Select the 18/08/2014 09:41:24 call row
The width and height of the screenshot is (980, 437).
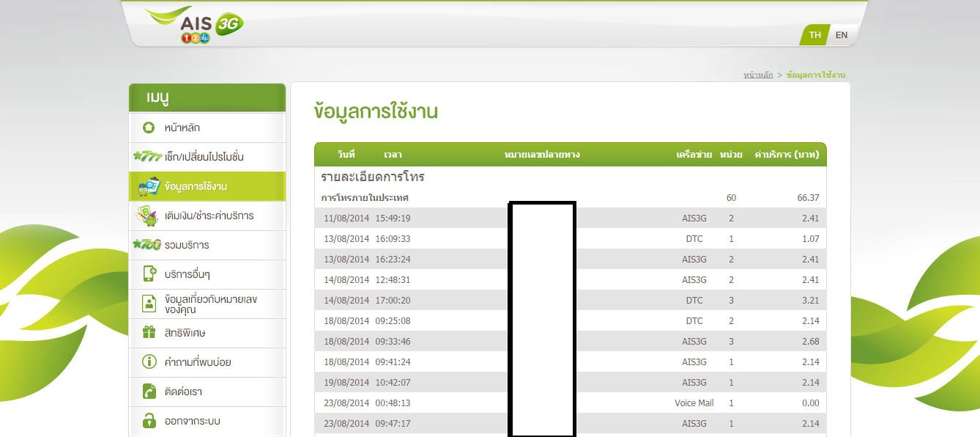click(571, 362)
